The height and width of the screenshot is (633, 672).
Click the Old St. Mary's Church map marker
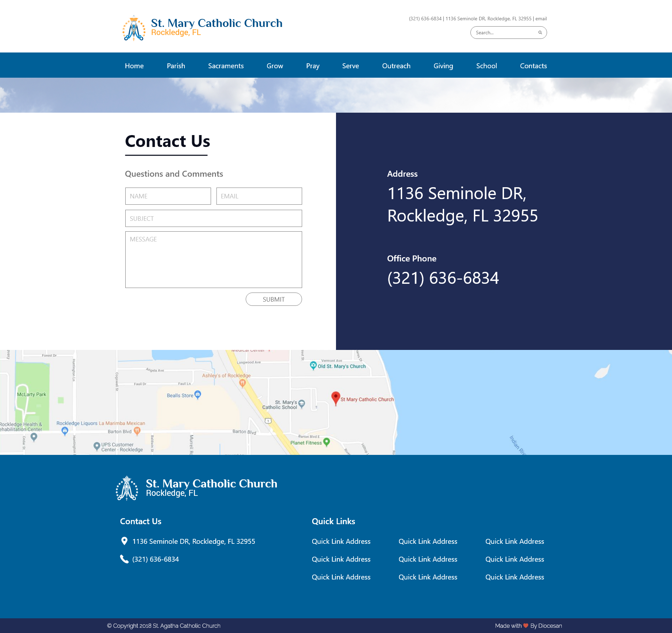click(x=313, y=365)
